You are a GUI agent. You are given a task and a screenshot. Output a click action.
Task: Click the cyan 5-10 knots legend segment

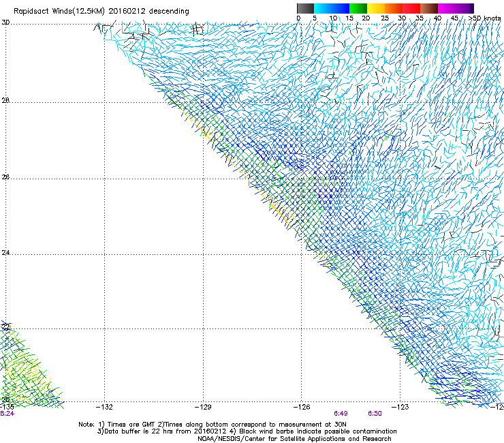(323, 8)
